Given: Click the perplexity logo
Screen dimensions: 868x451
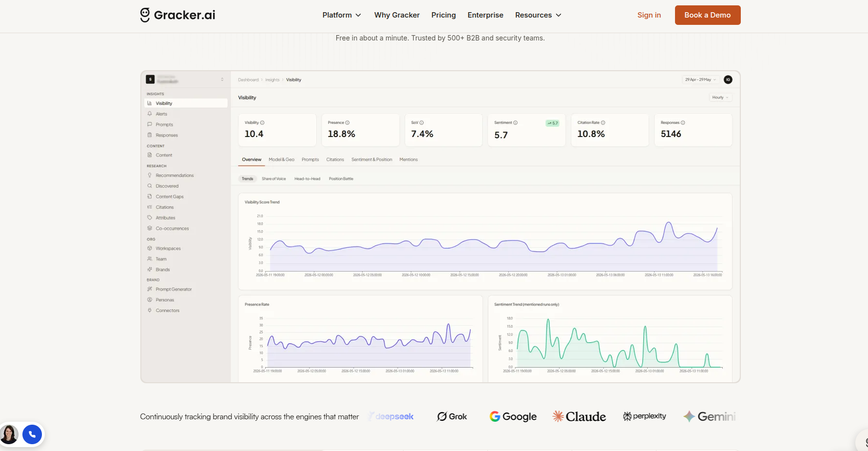Looking at the screenshot, I should [644, 416].
